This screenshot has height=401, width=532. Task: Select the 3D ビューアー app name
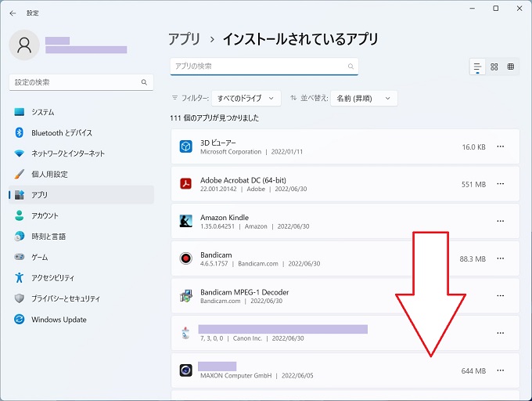[217, 143]
